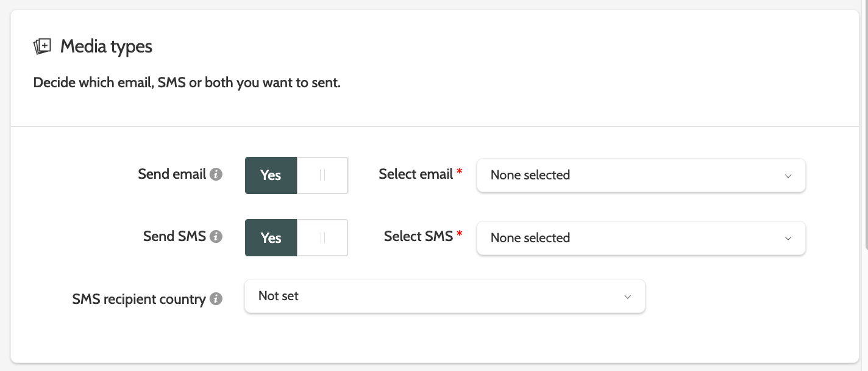This screenshot has height=371, width=868.
Task: Click the info icon beside Send SMS
Action: click(x=216, y=237)
